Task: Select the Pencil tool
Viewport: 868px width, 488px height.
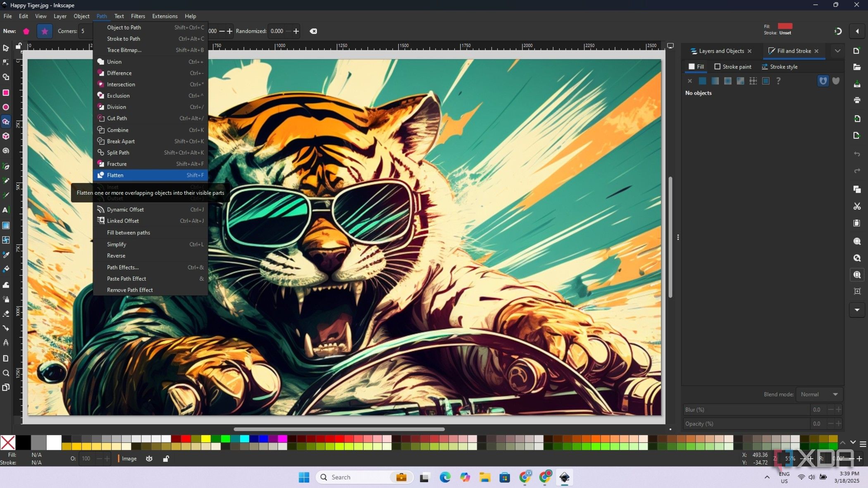Action: [x=6, y=181]
